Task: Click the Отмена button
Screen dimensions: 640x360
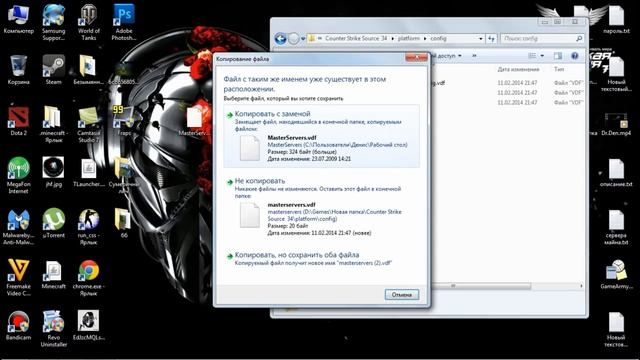Action: (402, 294)
